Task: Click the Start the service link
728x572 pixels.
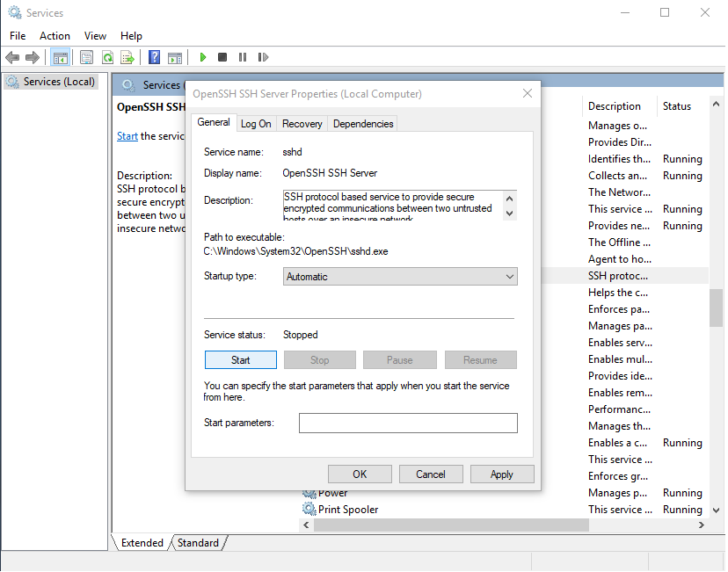Action: (127, 136)
